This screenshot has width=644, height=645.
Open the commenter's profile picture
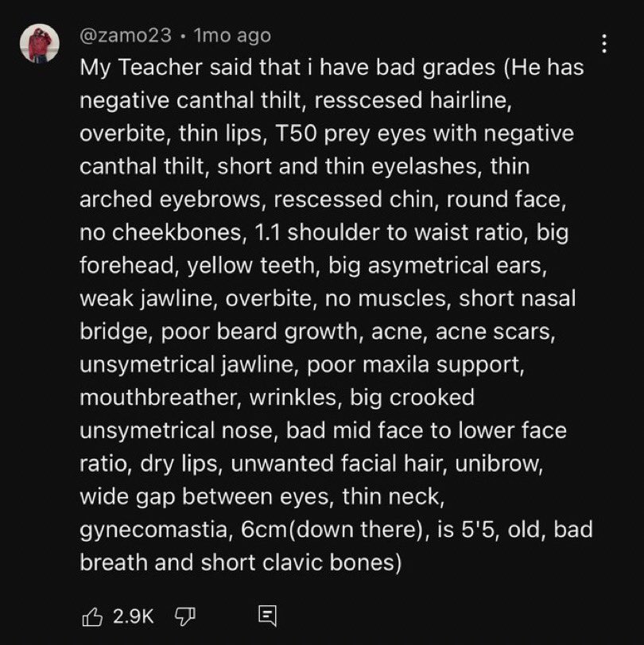pyautogui.click(x=40, y=44)
